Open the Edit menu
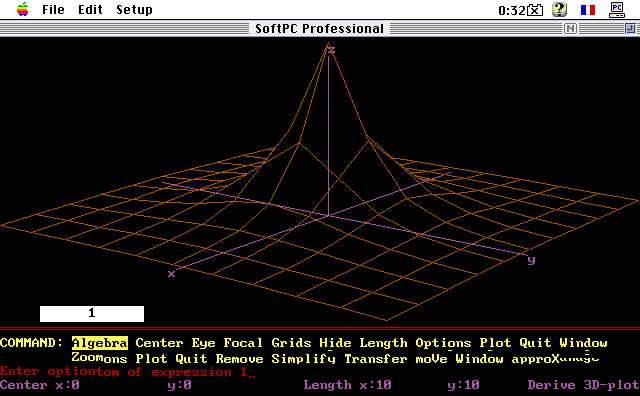 tap(90, 9)
